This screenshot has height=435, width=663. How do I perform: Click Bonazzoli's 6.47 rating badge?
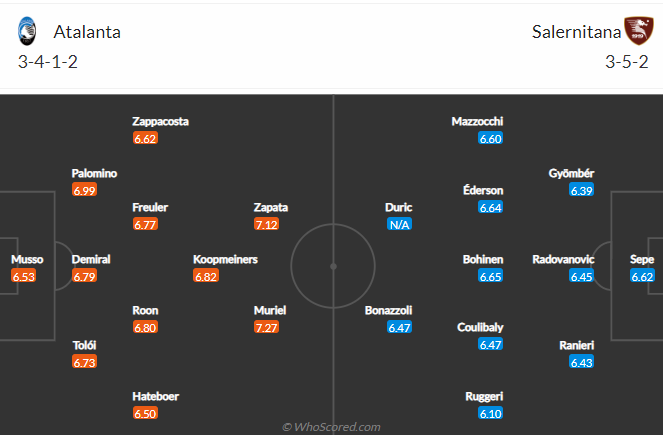tap(400, 327)
